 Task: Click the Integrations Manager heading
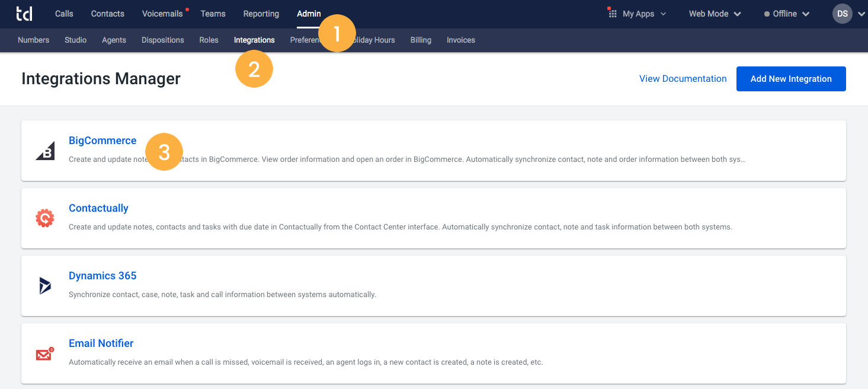101,78
